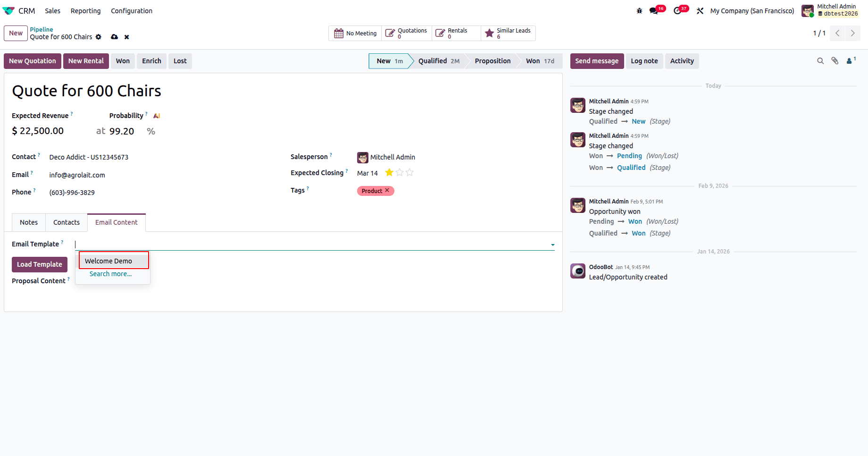Screen dimensions: 868x456
Task: Select Welcome Demo from the dropdown
Action: click(107, 261)
